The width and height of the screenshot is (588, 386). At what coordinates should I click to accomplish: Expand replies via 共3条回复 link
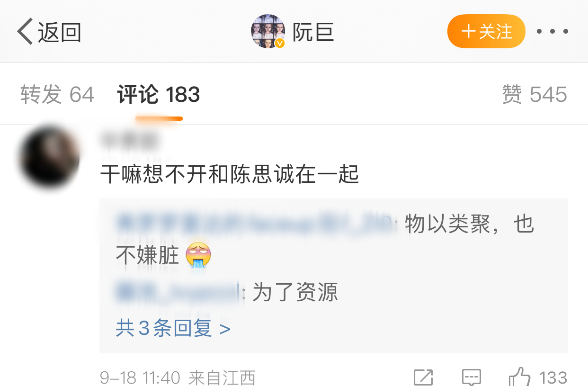point(173,328)
